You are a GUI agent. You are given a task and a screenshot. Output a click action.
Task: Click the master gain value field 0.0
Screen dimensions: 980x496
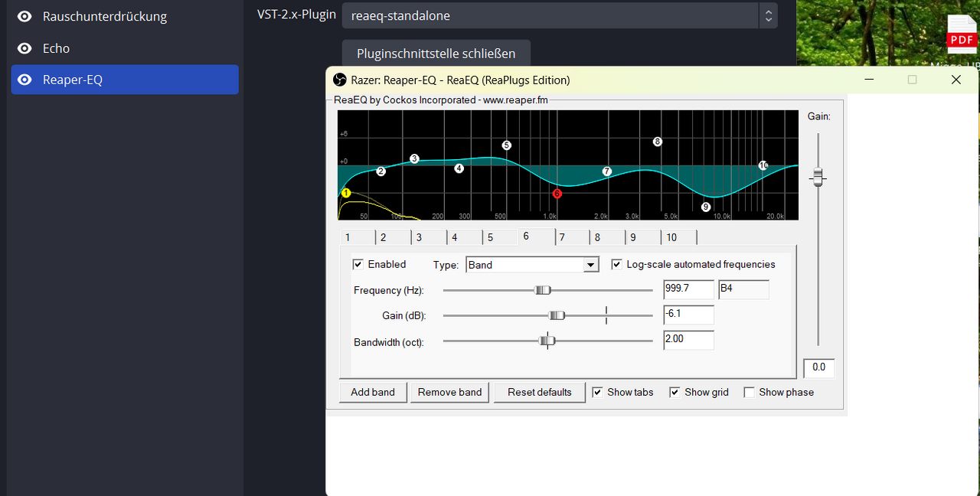pyautogui.click(x=818, y=367)
